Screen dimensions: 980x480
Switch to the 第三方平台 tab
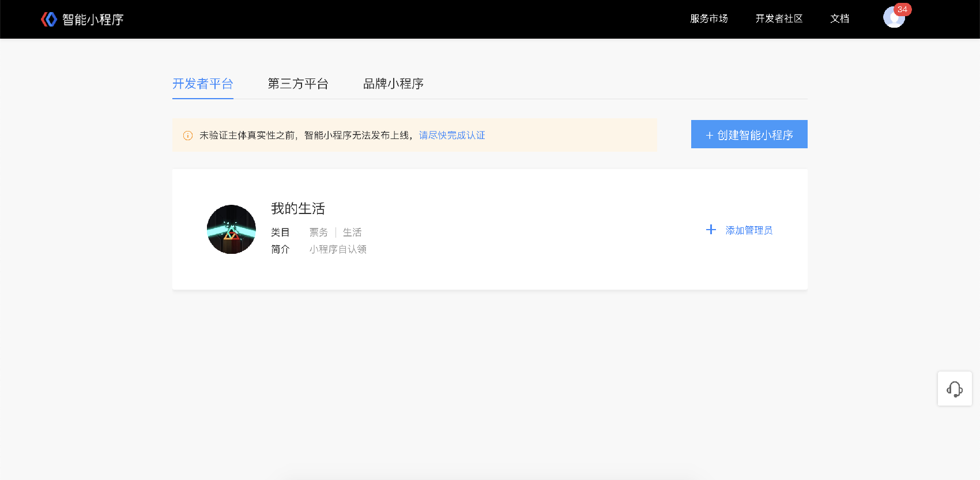[x=298, y=84]
